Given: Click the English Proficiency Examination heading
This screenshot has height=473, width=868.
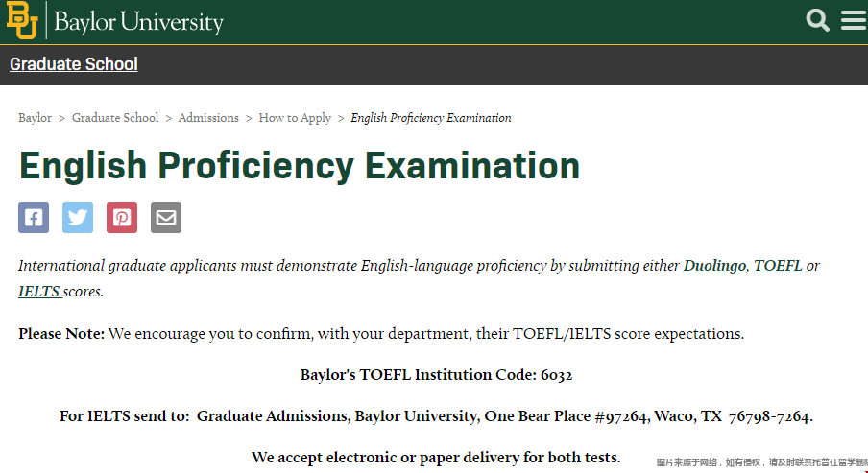Looking at the screenshot, I should coord(300,165).
